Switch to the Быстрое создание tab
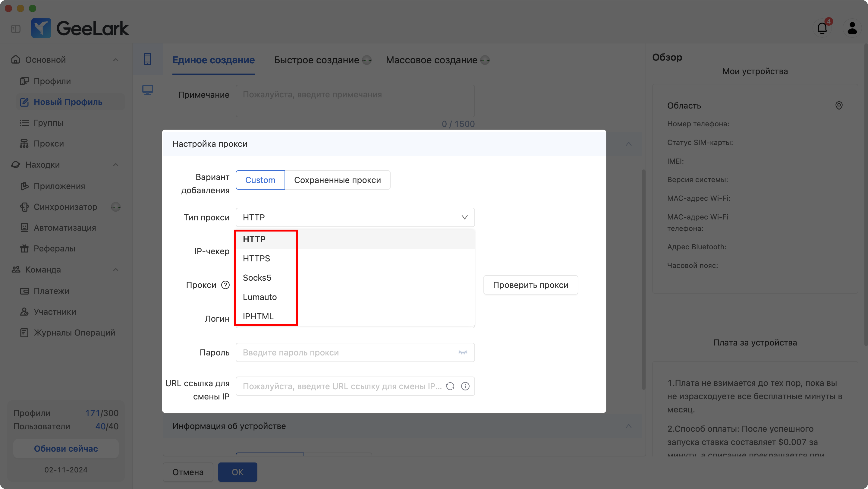Screen dimensions: 868x489 click(x=322, y=60)
